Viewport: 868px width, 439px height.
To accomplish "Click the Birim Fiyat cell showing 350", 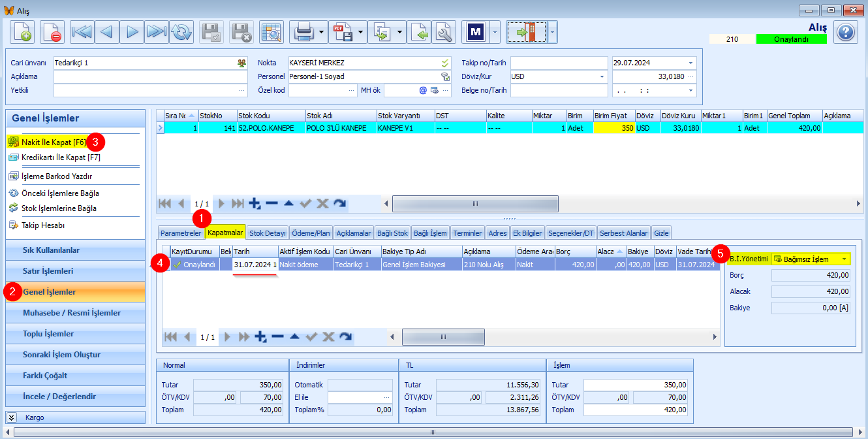I will pyautogui.click(x=613, y=128).
